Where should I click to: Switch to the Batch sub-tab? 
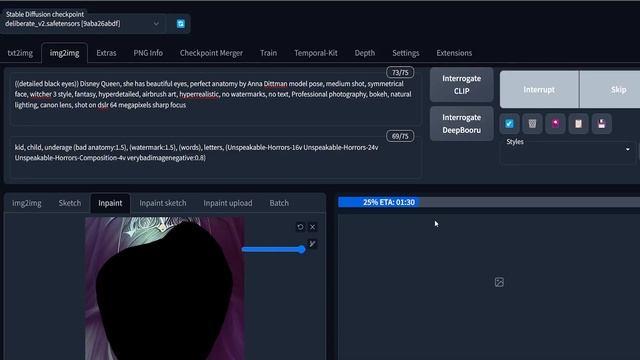[x=279, y=203]
